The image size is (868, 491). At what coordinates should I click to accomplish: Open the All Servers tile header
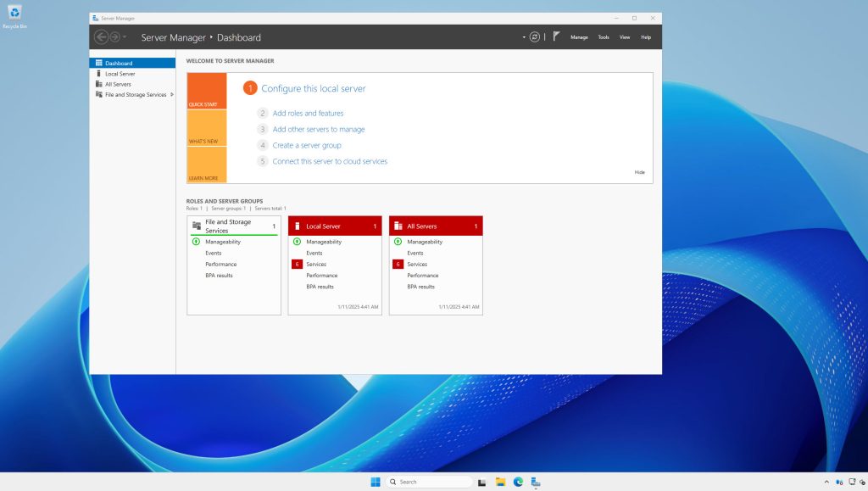pyautogui.click(x=436, y=226)
